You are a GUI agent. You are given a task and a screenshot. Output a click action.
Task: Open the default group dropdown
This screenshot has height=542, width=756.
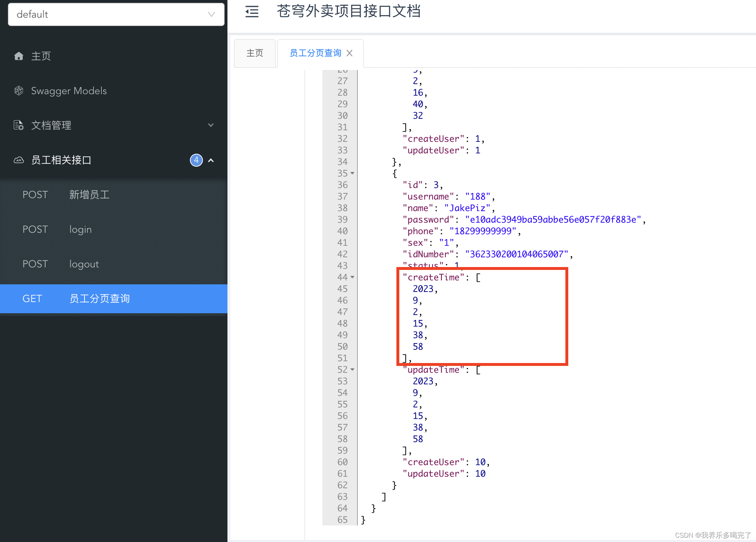coord(116,14)
